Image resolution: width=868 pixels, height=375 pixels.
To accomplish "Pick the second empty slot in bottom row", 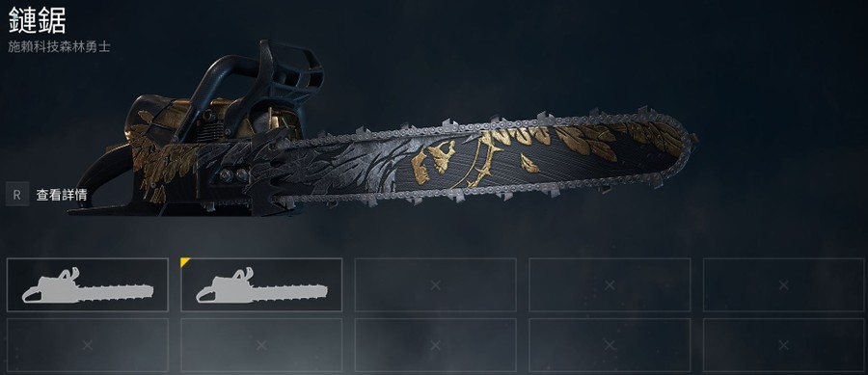I will pyautogui.click(x=261, y=344).
